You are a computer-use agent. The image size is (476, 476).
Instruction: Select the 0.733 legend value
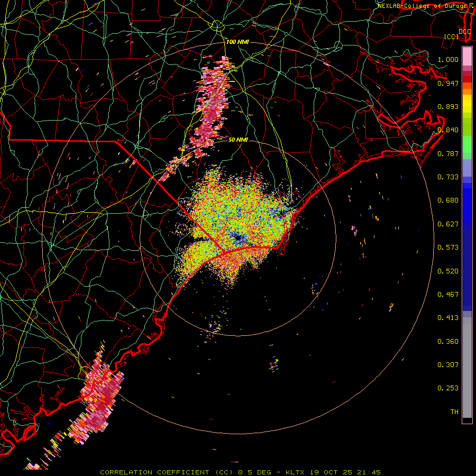[x=448, y=177]
